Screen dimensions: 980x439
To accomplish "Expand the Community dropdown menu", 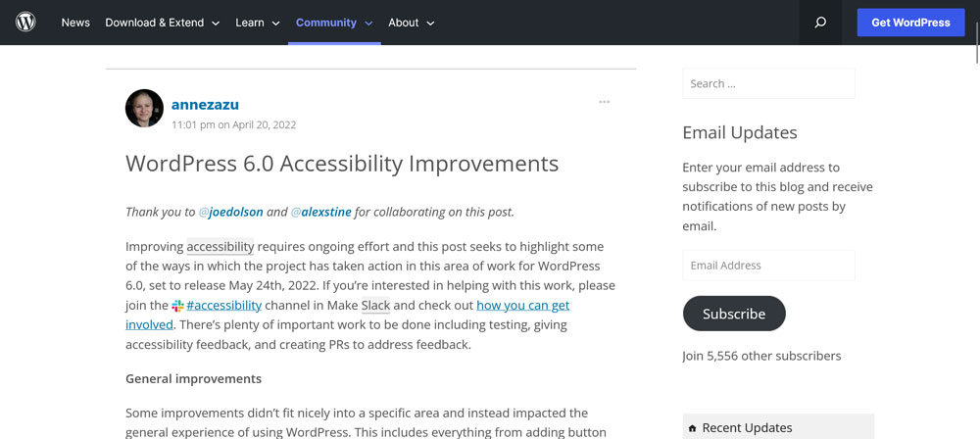I will pos(333,23).
